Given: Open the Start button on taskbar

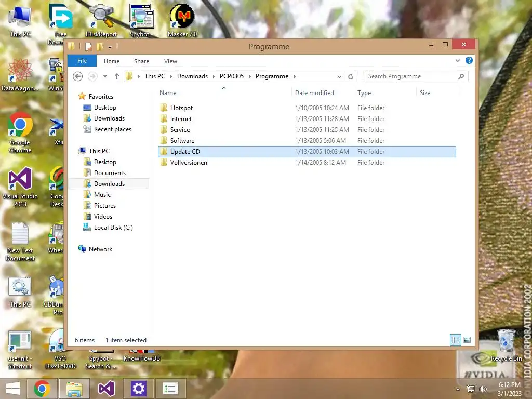Looking at the screenshot, I should coord(13,389).
